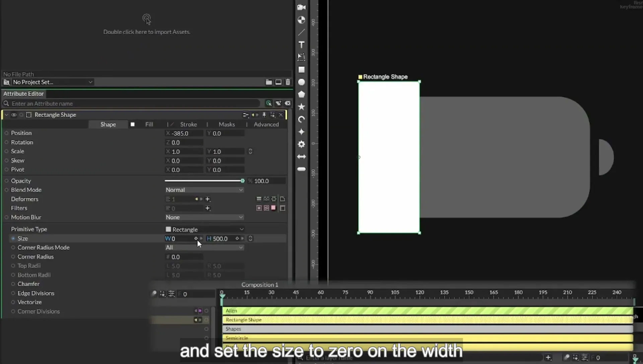The width and height of the screenshot is (643, 364).
Task: Toggle the Opacity animation circle
Action: pos(6,181)
